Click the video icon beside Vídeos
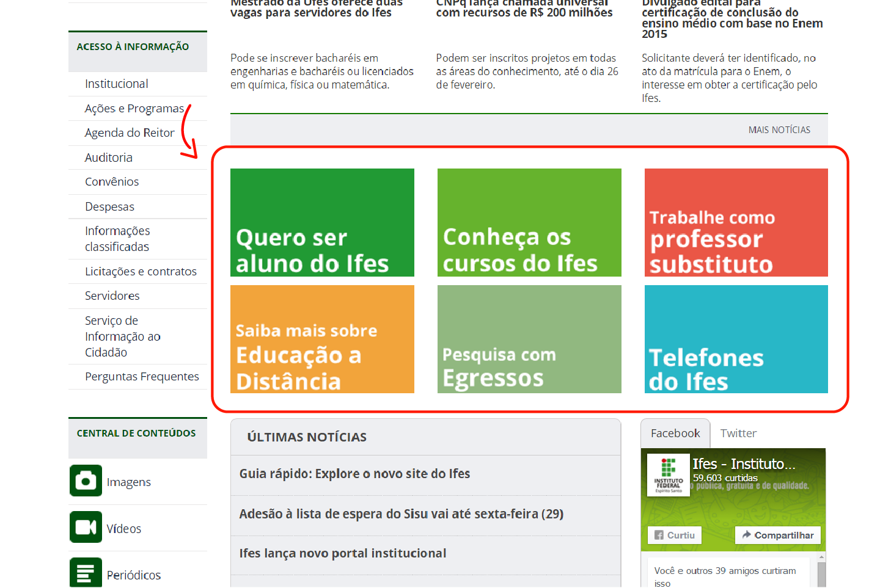Screen dimensions: 891x588 pos(86,527)
